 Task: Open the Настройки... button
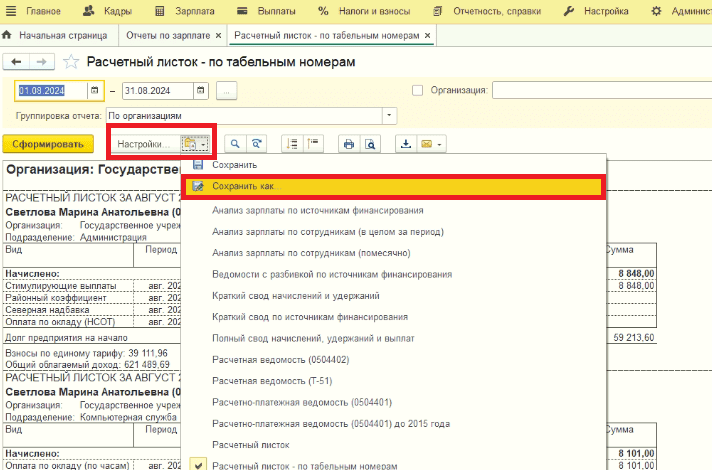click(x=145, y=144)
